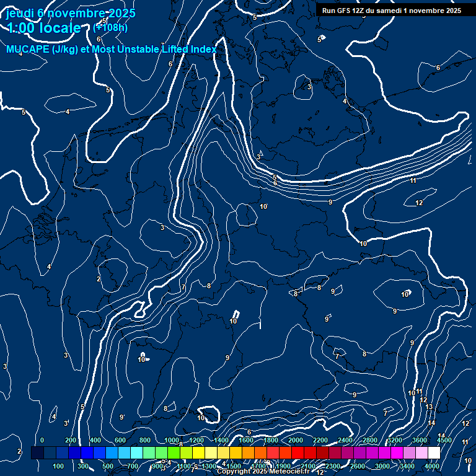Select the pale pink legend swatch before white
The width and height of the screenshot is (476, 476).
click(421, 452)
